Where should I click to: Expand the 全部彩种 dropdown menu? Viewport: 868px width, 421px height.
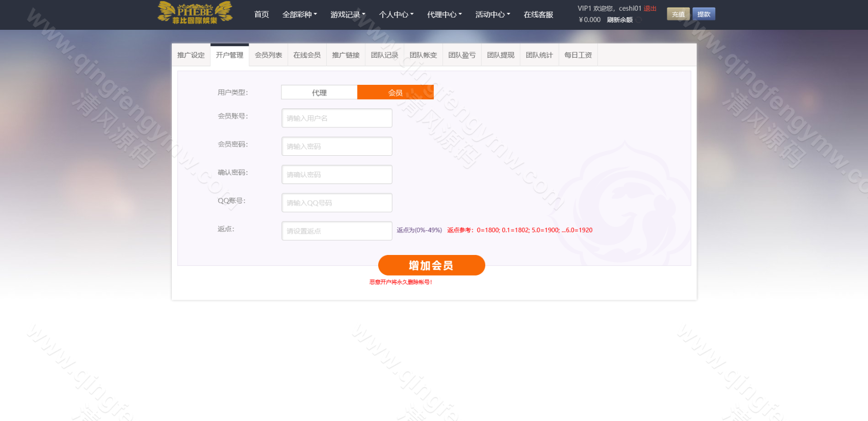click(299, 14)
